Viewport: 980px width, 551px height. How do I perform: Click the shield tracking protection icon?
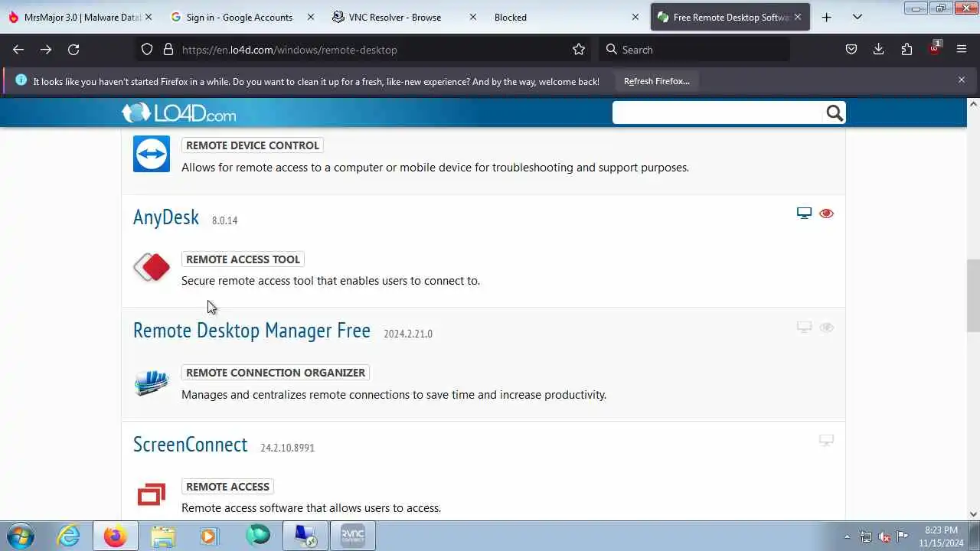[x=147, y=49]
